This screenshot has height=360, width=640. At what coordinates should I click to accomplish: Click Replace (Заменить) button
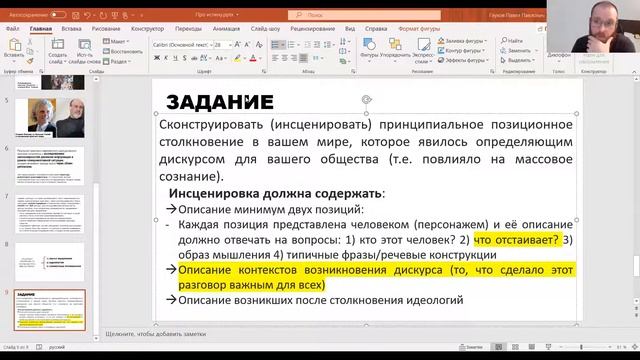519,51
